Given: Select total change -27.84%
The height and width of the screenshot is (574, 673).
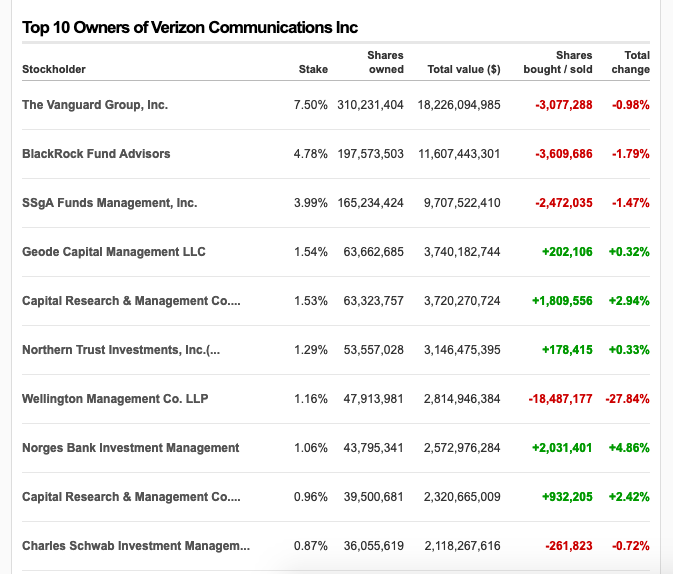Looking at the screenshot, I should click(628, 399).
